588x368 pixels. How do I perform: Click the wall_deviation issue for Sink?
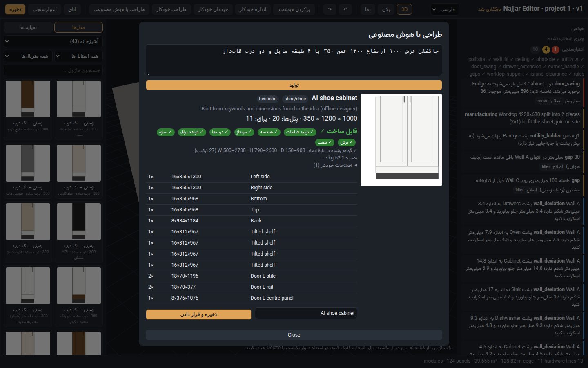pyautogui.click(x=523, y=297)
